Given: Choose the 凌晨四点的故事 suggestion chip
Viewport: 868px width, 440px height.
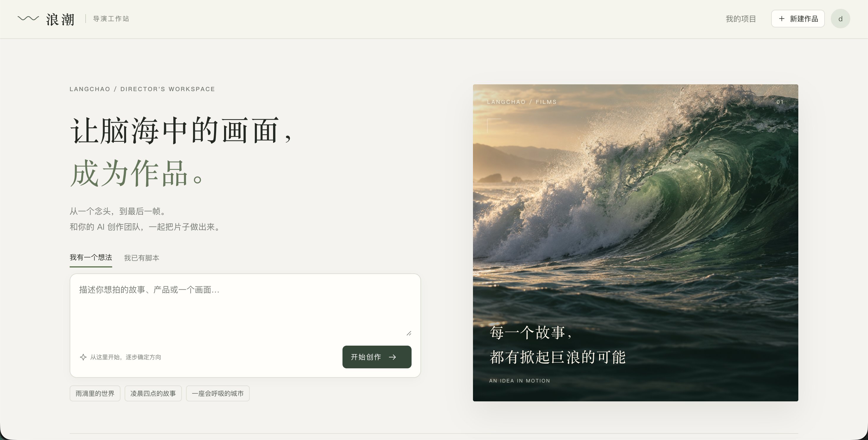Looking at the screenshot, I should tap(153, 393).
